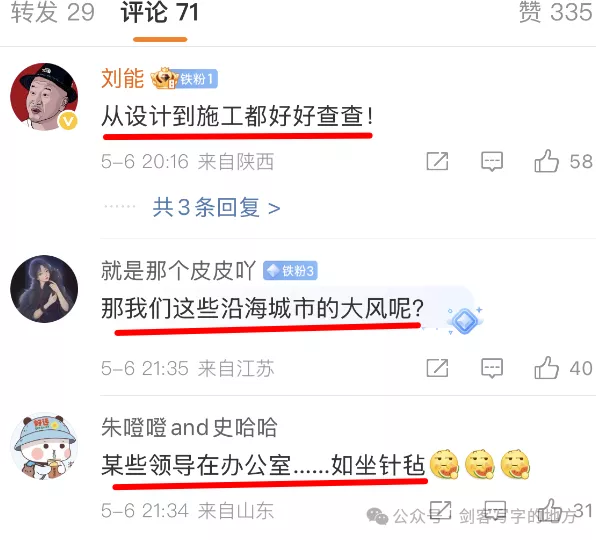Tap the 铁粉3 badge
The height and width of the screenshot is (540, 596).
(x=290, y=271)
